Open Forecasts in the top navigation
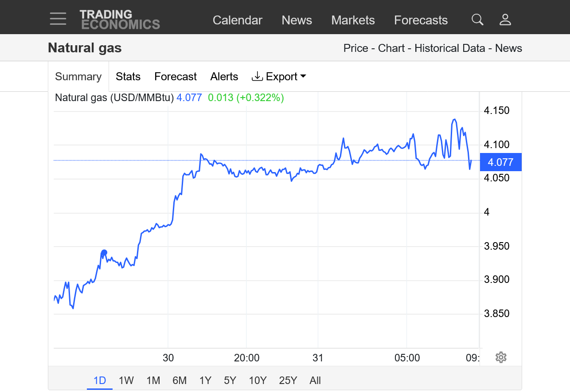The width and height of the screenshot is (570, 392). 421,20
